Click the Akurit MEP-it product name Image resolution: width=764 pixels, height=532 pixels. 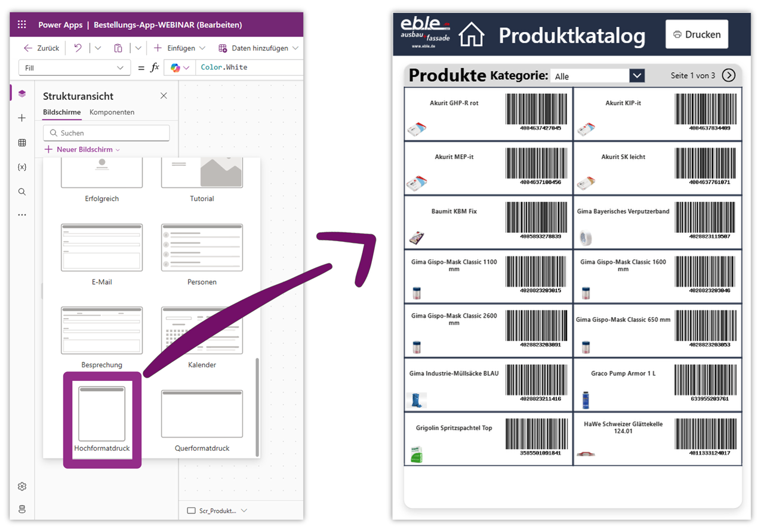coord(454,157)
